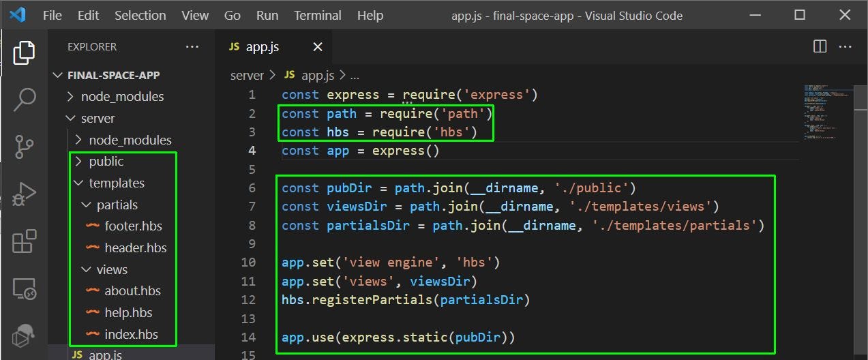Click the JS icon on app.js tab
868x360 pixels.
pyautogui.click(x=235, y=47)
